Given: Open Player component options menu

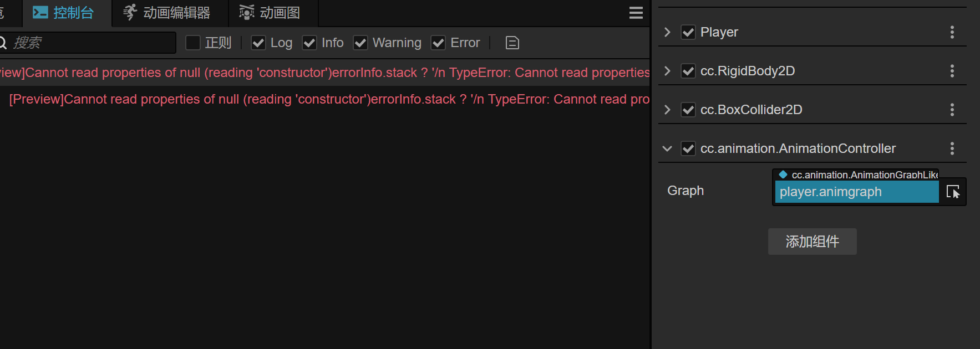Looking at the screenshot, I should point(952,32).
